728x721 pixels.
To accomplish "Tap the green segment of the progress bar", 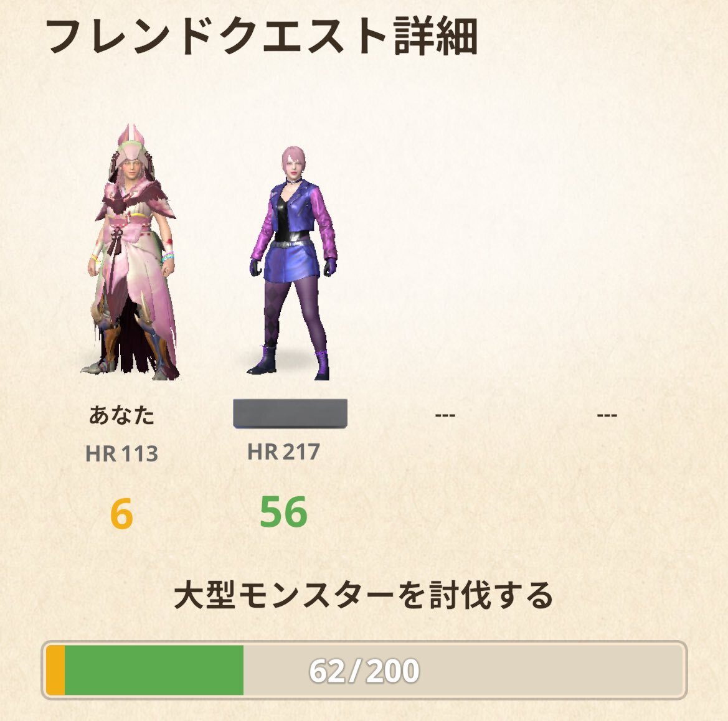I will 154,670.
